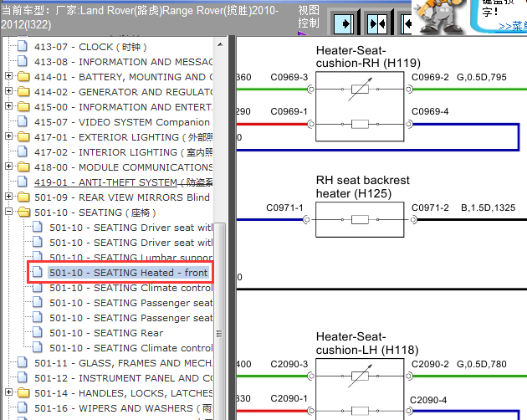Screen dimensions: 527x420
Task: Click connector label C0969-1
Action: coord(289,111)
